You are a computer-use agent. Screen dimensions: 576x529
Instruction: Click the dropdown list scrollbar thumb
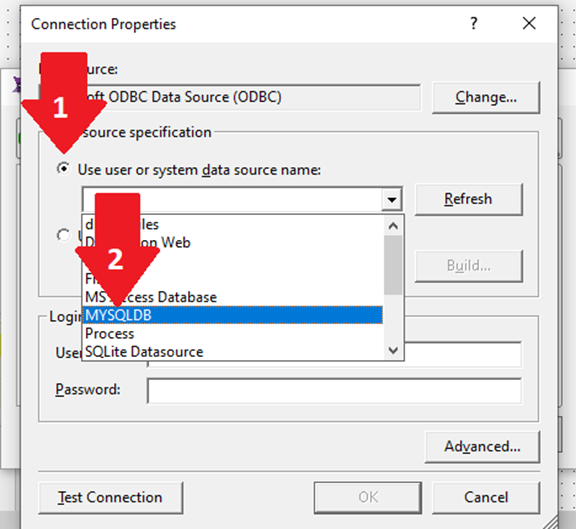pos(393,265)
